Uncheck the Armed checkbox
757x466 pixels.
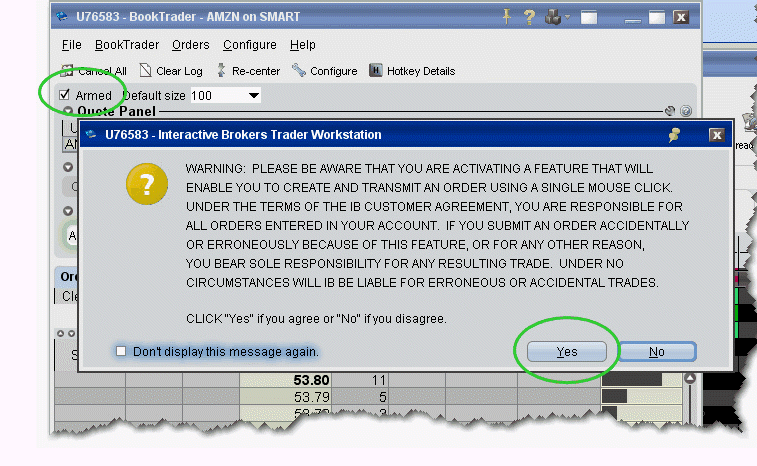(64, 95)
